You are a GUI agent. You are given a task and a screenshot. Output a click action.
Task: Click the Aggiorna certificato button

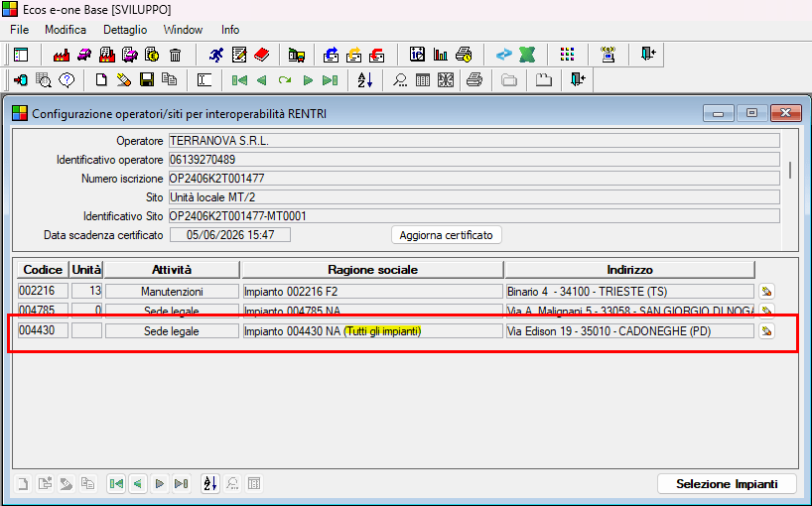click(447, 235)
